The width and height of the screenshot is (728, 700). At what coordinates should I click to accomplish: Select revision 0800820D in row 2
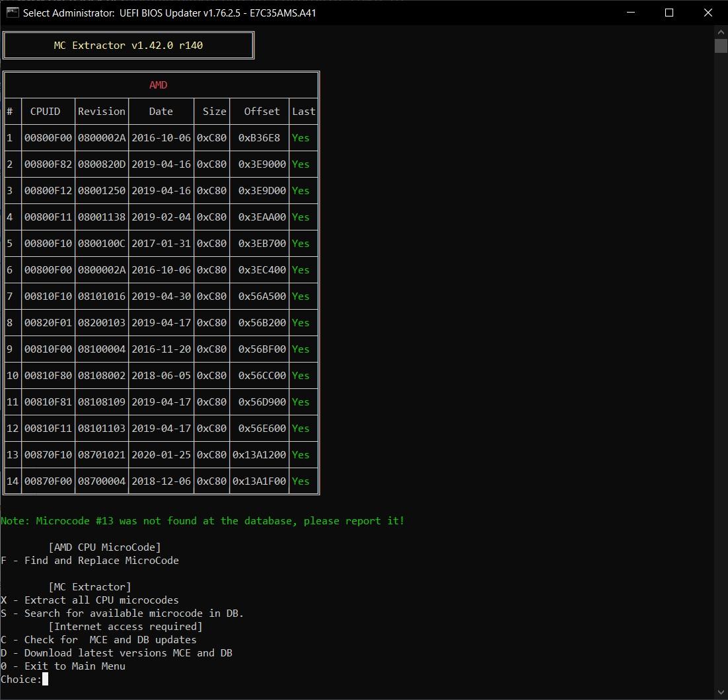coord(102,164)
